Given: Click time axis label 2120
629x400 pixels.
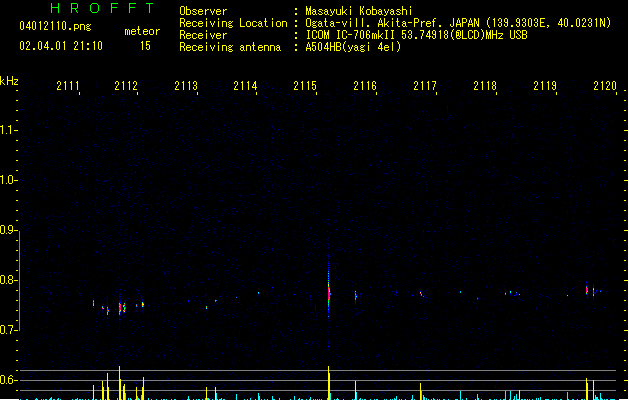Looking at the screenshot, I should click(x=605, y=86).
